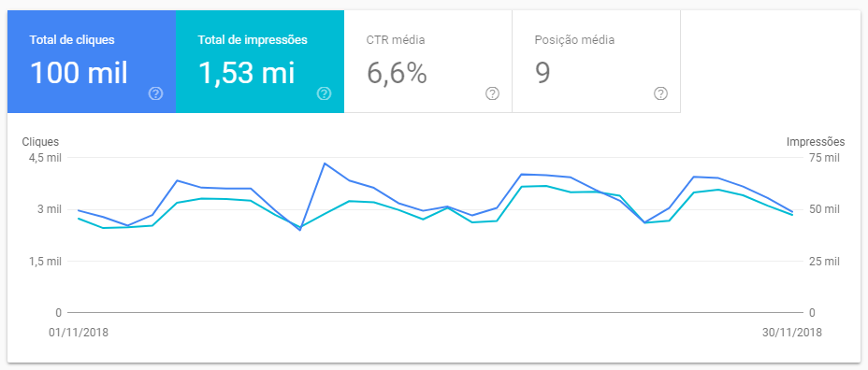Toggle the Total de cliques metric card
Image resolution: width=868 pixels, height=370 pixels.
92,62
